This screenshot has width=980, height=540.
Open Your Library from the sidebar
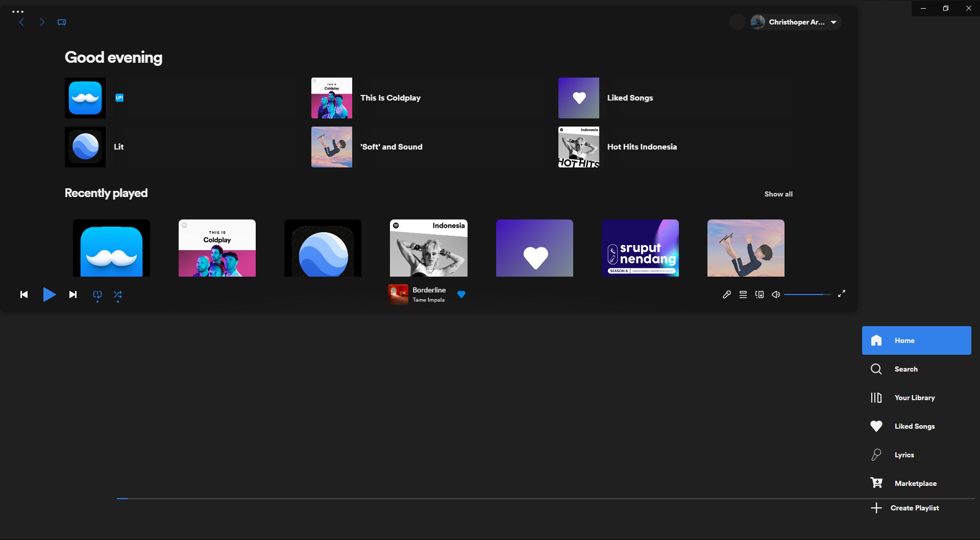click(x=915, y=397)
